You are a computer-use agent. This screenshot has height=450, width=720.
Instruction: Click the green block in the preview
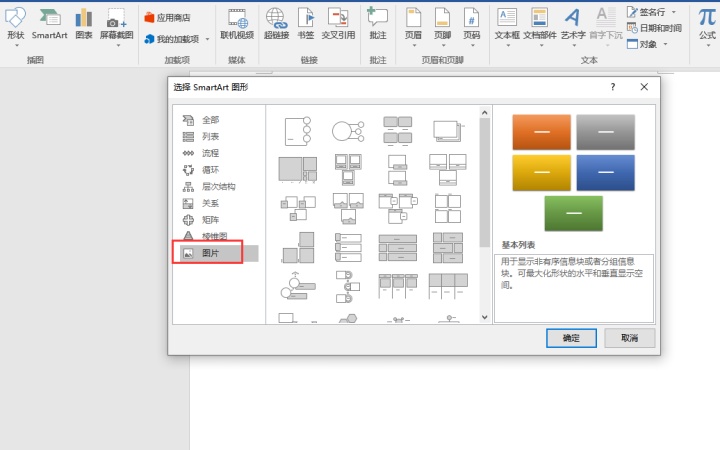tap(574, 214)
